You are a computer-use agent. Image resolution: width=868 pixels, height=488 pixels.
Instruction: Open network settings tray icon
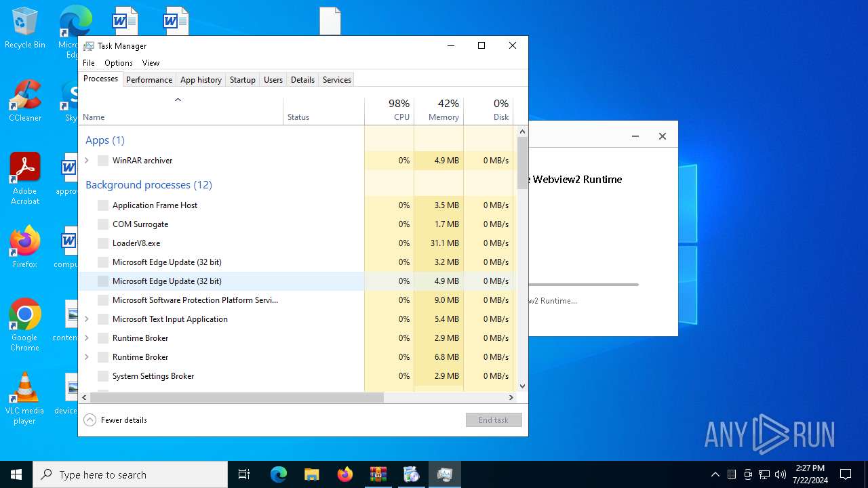[764, 474]
